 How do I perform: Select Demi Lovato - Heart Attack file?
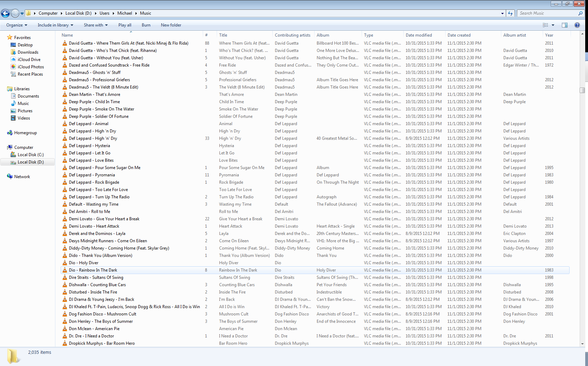click(315, 226)
